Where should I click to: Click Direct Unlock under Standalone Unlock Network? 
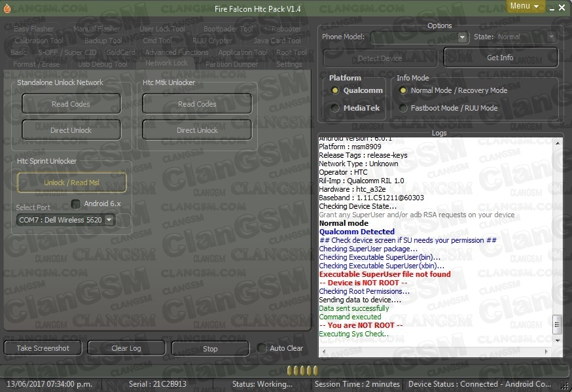click(x=71, y=130)
